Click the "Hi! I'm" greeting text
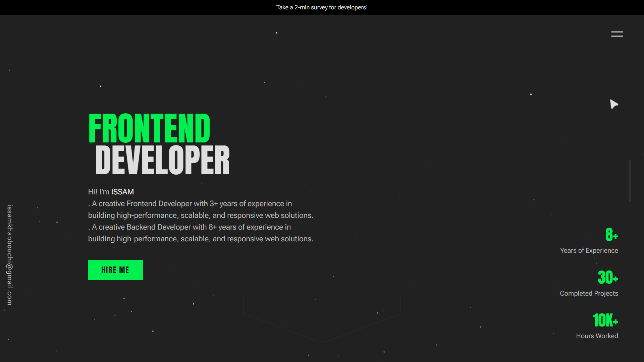The height and width of the screenshot is (362, 644). click(x=99, y=192)
